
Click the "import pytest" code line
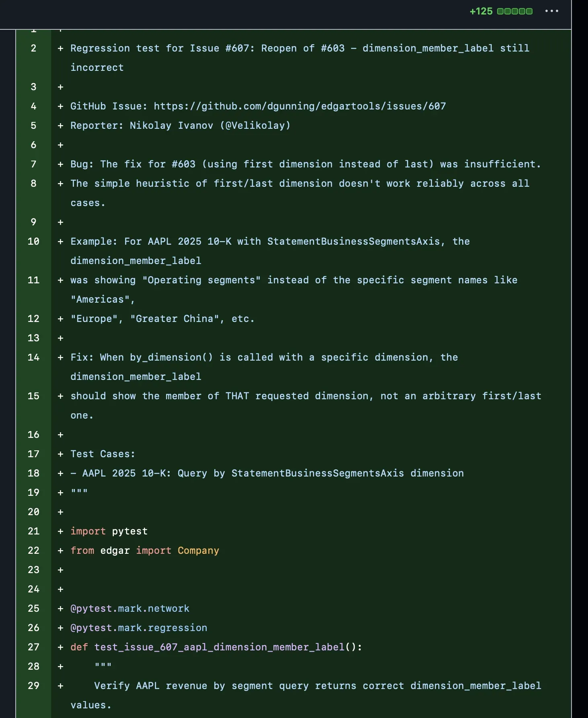(109, 531)
